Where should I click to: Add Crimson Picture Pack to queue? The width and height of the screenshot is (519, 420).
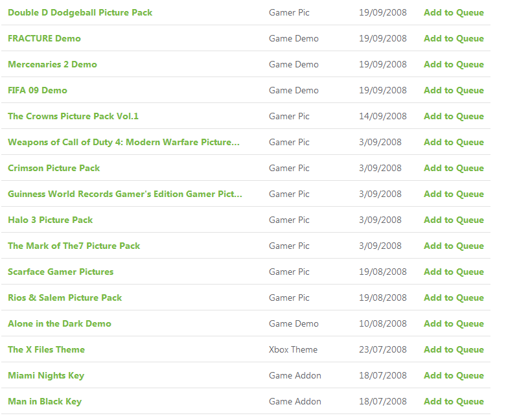[454, 168]
